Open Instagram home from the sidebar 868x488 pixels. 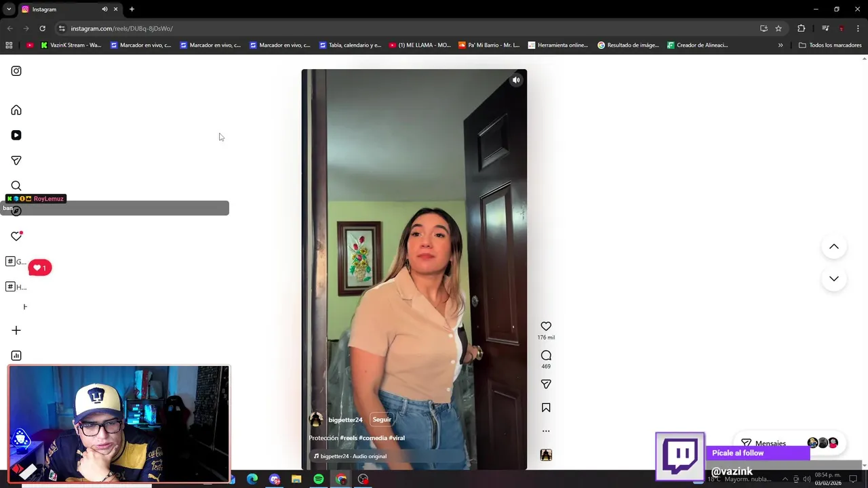(x=16, y=110)
